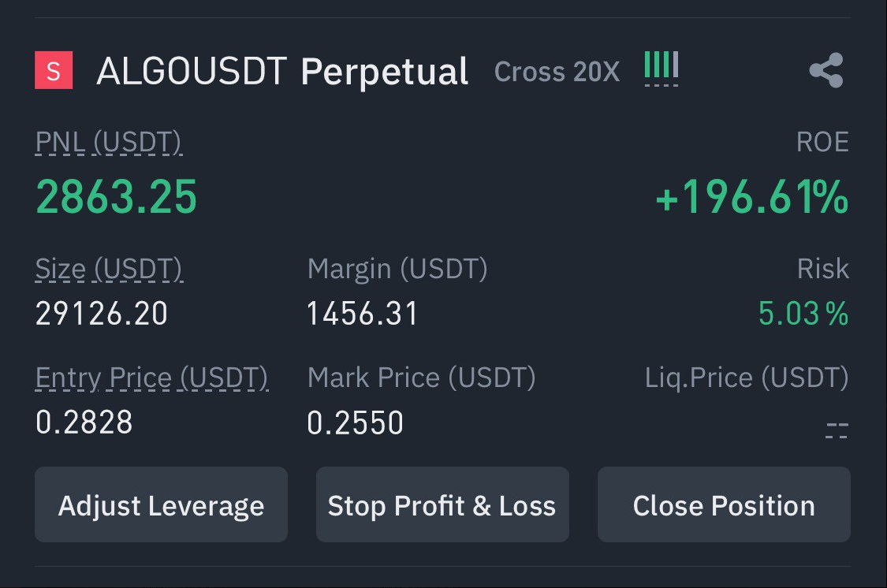This screenshot has height=588, width=887.
Task: Click the underlined Entry Price (USDT) label
Action: pos(152,378)
